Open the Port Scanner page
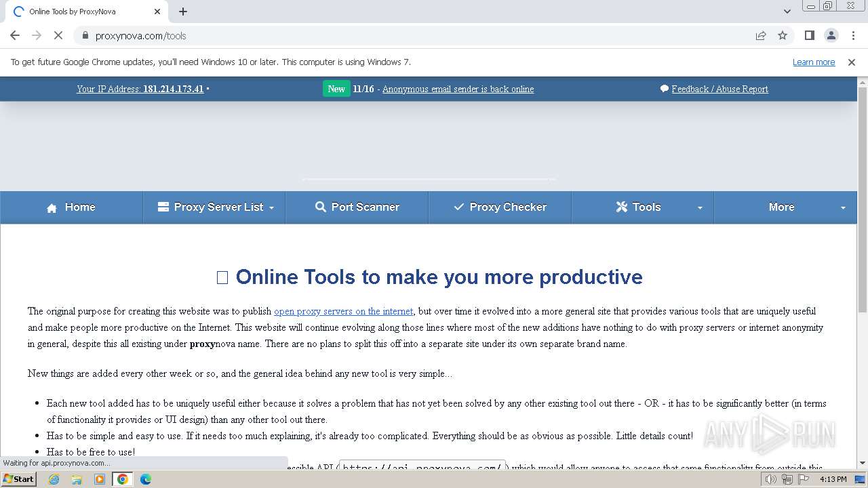868x488 pixels. tap(357, 207)
